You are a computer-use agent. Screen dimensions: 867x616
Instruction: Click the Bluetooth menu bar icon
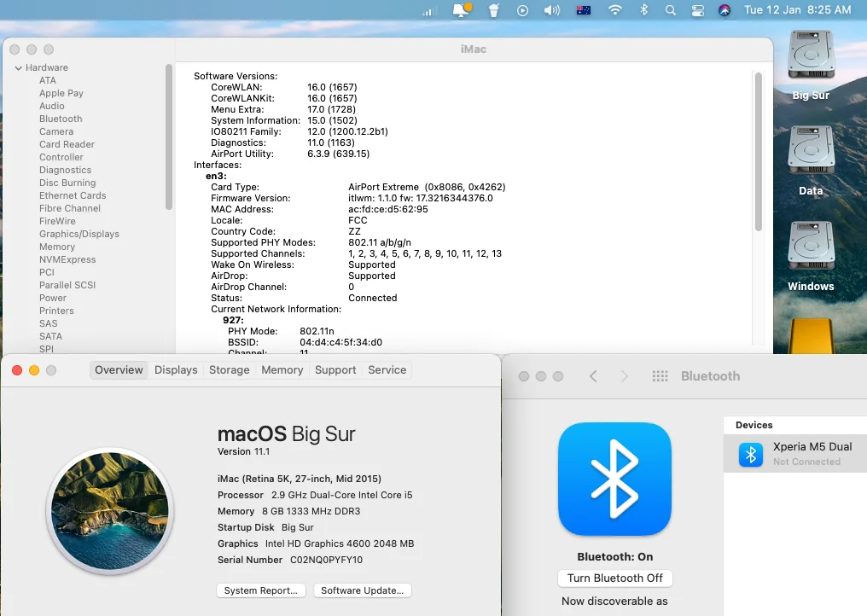tap(643, 10)
